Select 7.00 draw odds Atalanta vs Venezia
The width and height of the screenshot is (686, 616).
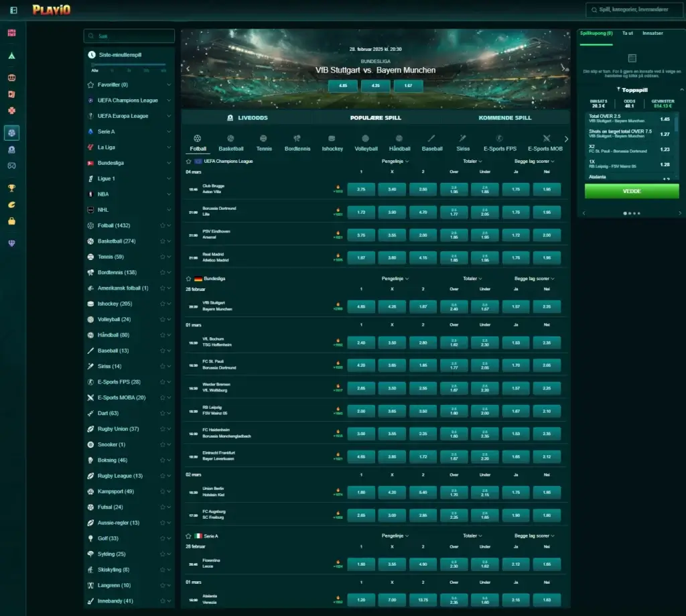tap(392, 600)
